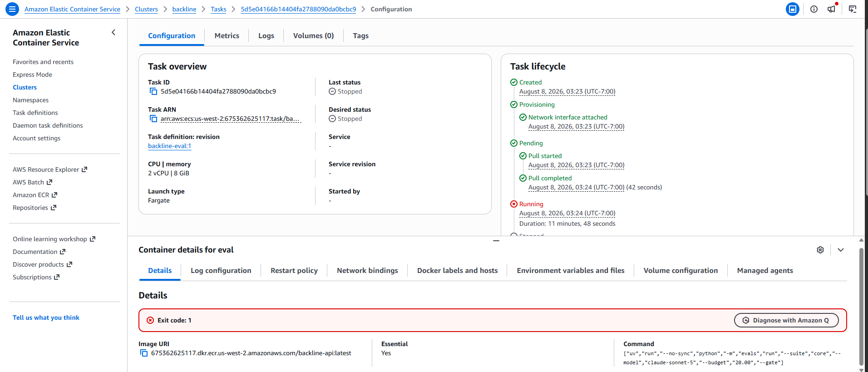
Task: Open Discover products link
Action: pyautogui.click(x=43, y=265)
